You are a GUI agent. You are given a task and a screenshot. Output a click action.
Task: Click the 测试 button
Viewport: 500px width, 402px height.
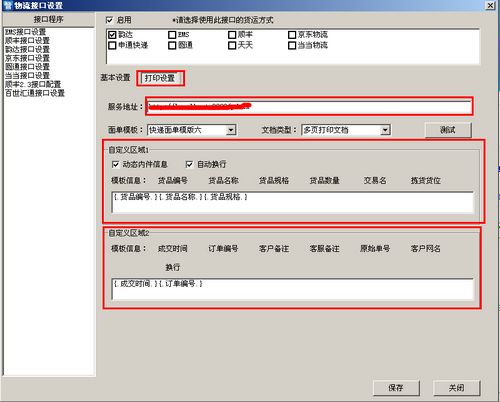point(448,130)
